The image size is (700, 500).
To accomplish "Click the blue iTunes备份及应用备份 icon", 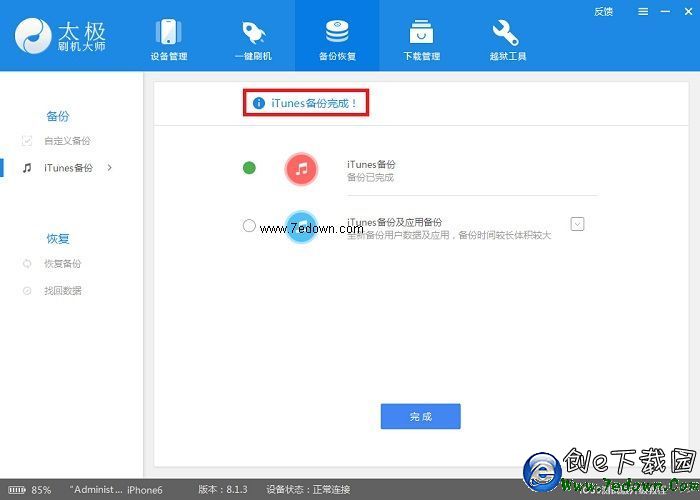I will [301, 227].
